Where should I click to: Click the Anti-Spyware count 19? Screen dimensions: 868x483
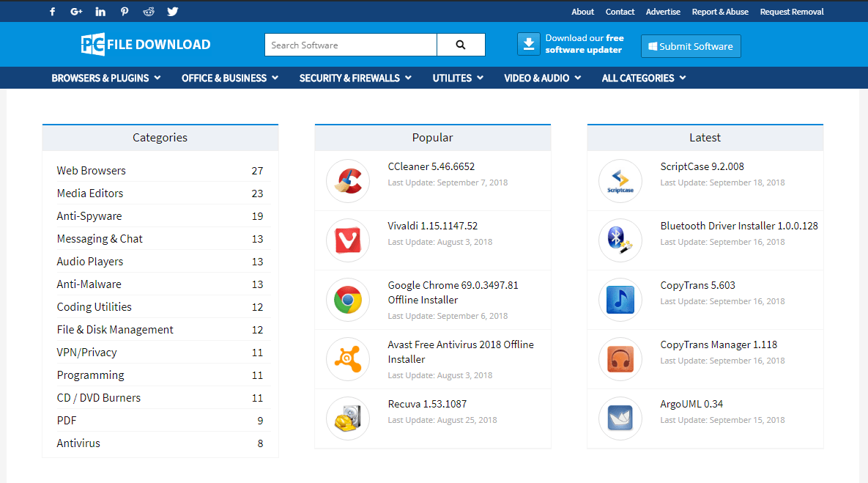coord(257,216)
